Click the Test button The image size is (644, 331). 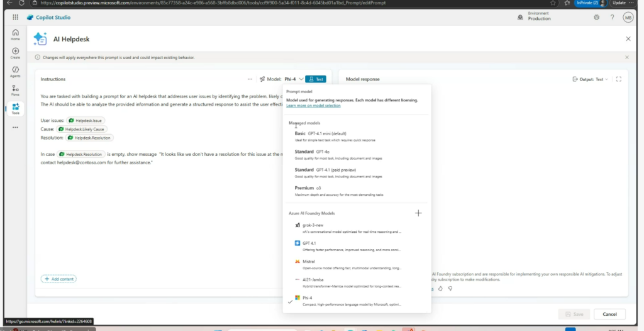pos(316,79)
